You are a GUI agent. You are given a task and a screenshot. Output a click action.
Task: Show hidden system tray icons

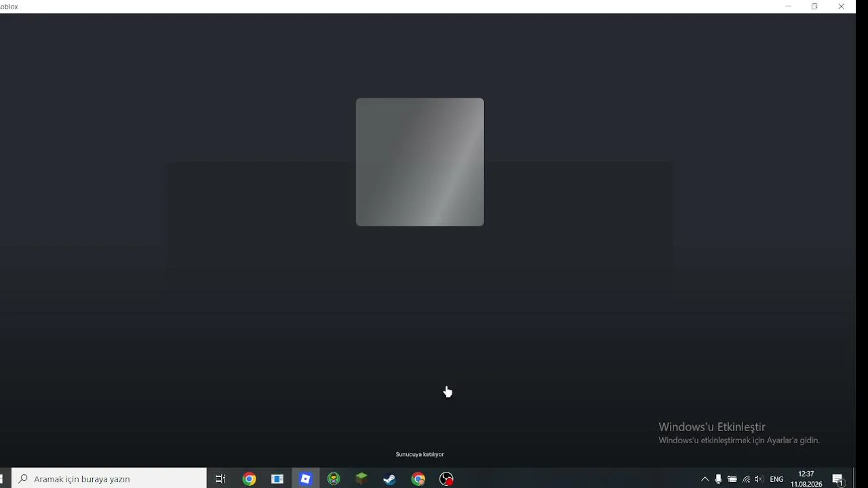click(x=705, y=479)
